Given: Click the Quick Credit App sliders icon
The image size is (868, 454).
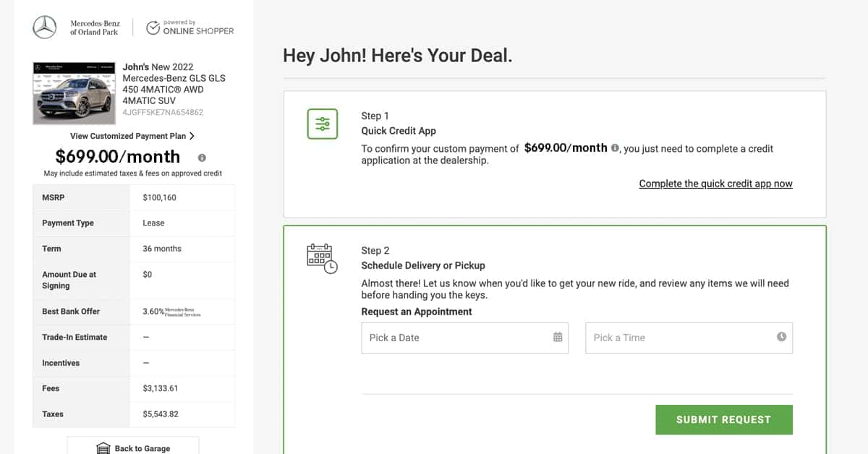Looking at the screenshot, I should [322, 124].
